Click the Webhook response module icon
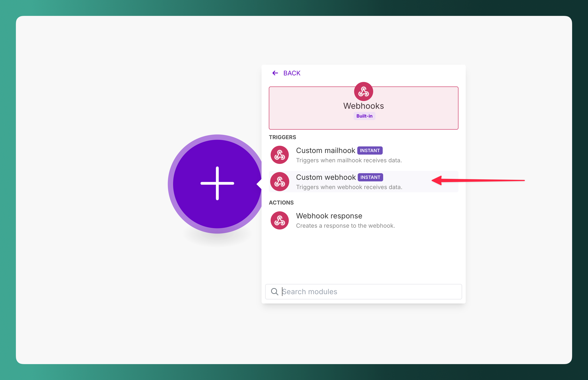Screen dimensions: 588x380 [x=279, y=220]
